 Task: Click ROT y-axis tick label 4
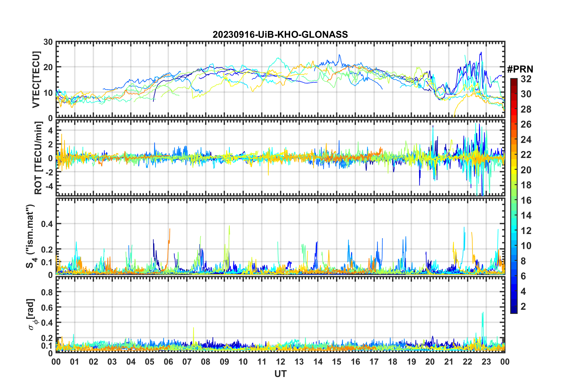pos(51,131)
